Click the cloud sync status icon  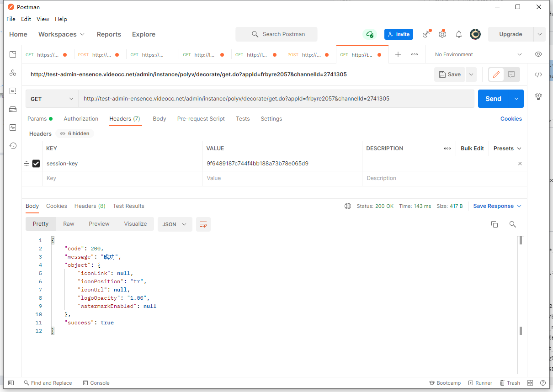tap(369, 34)
